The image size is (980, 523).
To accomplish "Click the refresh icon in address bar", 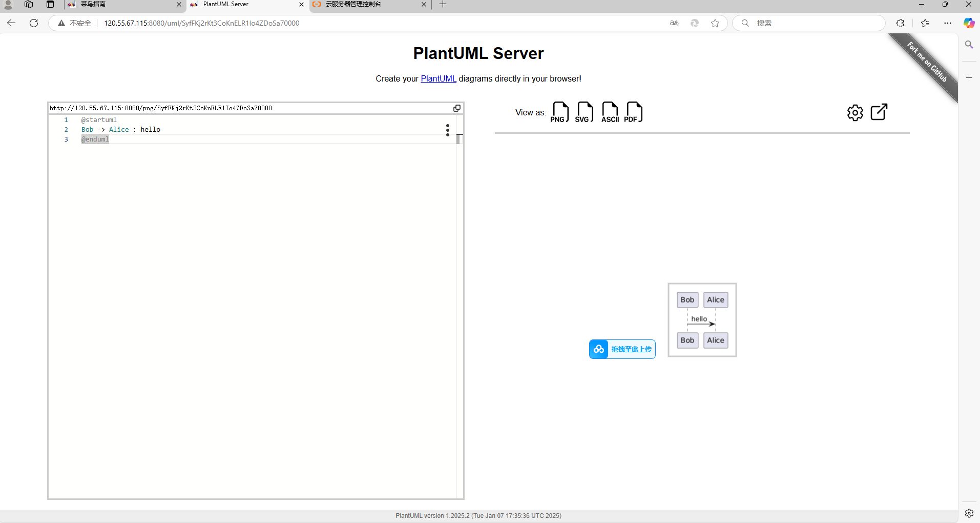I will coord(695,23).
